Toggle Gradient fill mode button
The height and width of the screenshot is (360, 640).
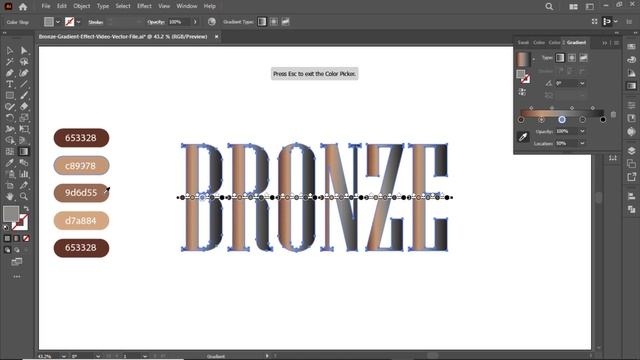click(x=17, y=238)
